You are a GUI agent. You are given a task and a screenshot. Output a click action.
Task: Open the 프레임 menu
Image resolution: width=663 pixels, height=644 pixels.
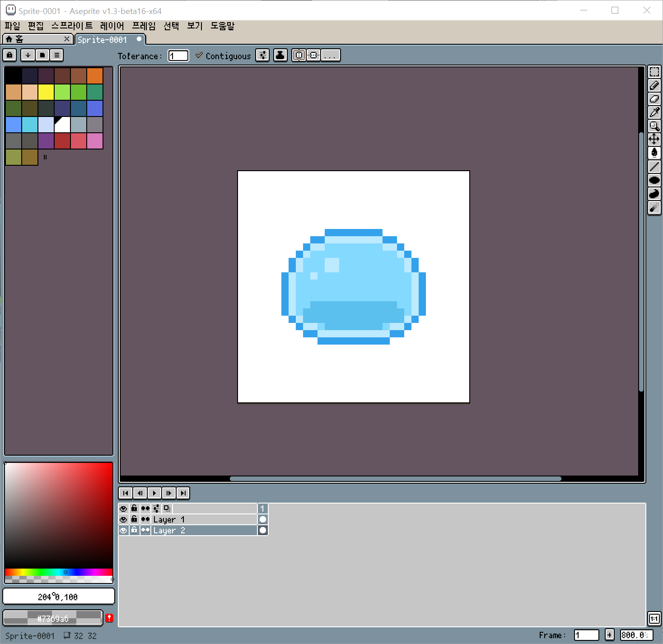coord(144,26)
